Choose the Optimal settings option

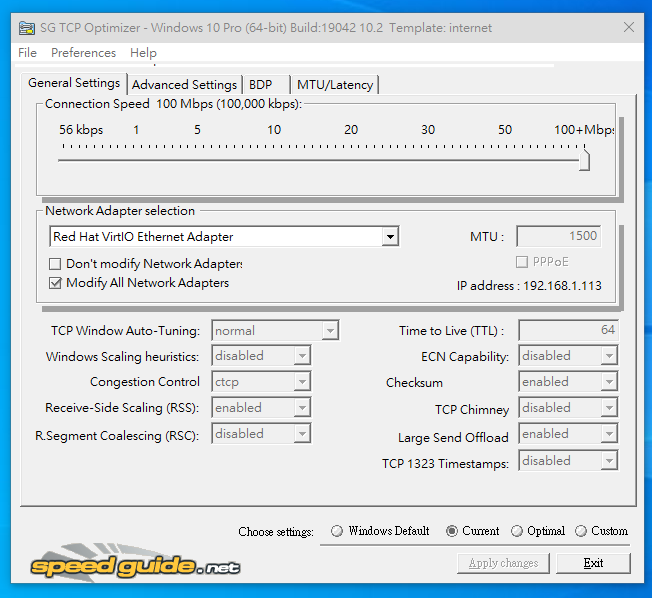point(517,531)
